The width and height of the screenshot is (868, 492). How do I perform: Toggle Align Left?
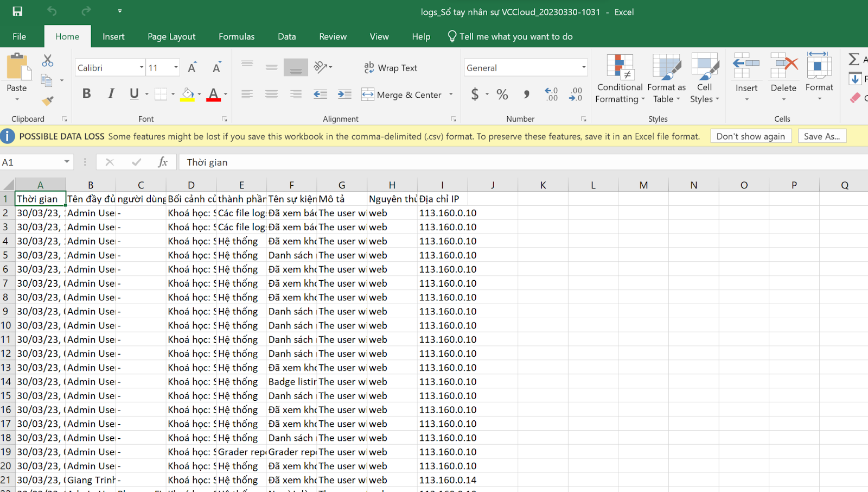tap(247, 94)
